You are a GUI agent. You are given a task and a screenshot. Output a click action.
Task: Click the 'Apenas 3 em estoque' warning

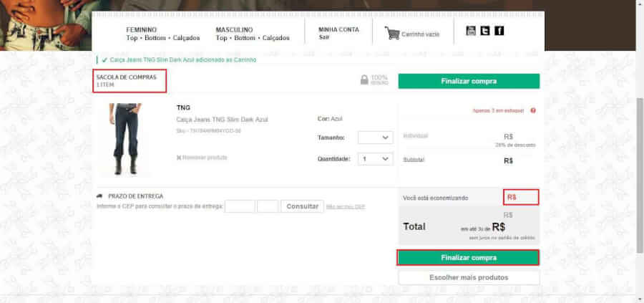pos(498,110)
